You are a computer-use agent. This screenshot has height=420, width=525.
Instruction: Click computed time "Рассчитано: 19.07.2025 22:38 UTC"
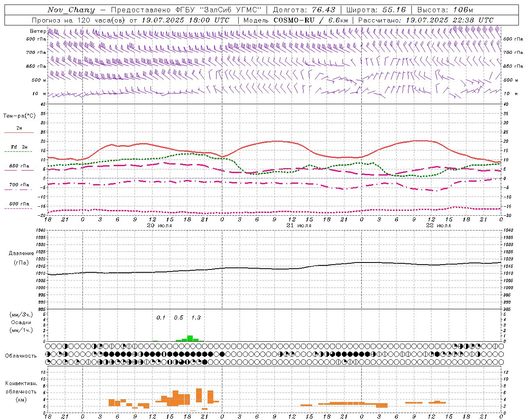[426, 20]
